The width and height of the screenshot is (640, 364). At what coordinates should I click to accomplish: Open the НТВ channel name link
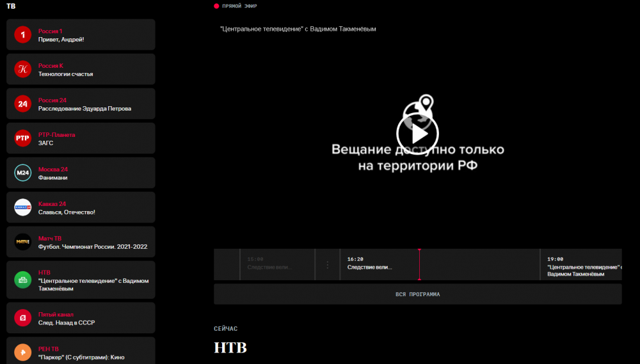44,273
